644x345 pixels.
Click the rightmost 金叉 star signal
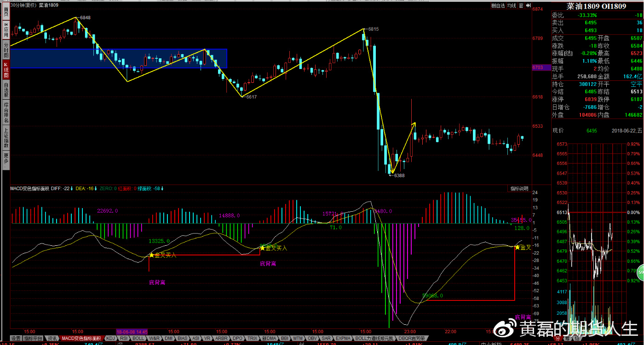point(517,247)
